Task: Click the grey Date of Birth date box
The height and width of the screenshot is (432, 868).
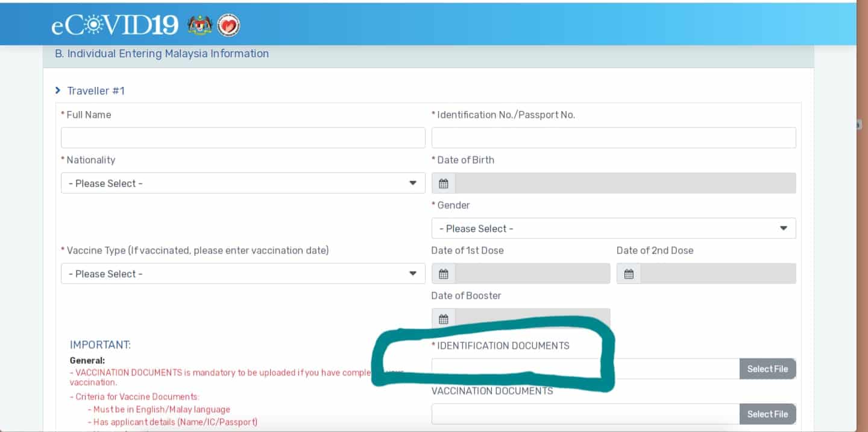Action: (x=625, y=183)
